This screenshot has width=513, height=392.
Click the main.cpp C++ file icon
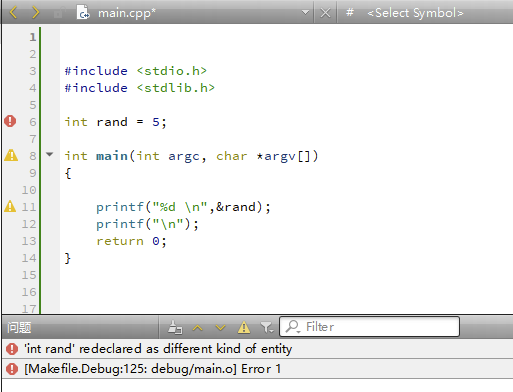click(83, 13)
